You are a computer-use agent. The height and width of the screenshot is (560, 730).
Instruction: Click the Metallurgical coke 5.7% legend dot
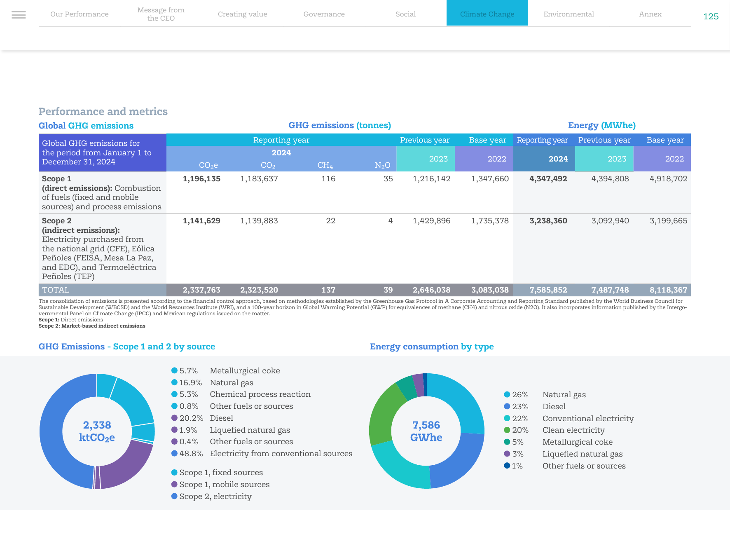click(x=175, y=370)
